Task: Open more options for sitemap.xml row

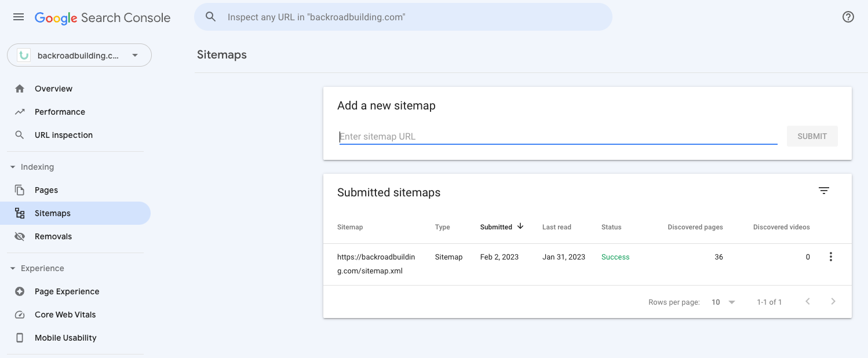Action: pos(830,257)
